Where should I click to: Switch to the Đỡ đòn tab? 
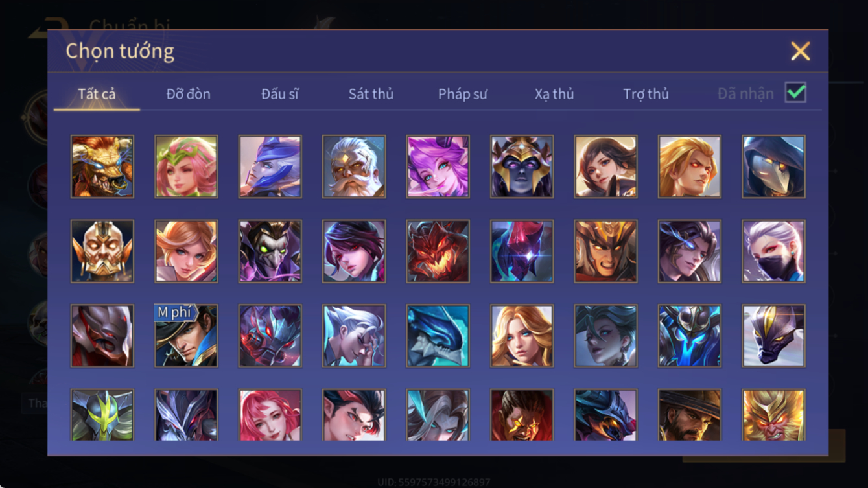[x=188, y=94]
